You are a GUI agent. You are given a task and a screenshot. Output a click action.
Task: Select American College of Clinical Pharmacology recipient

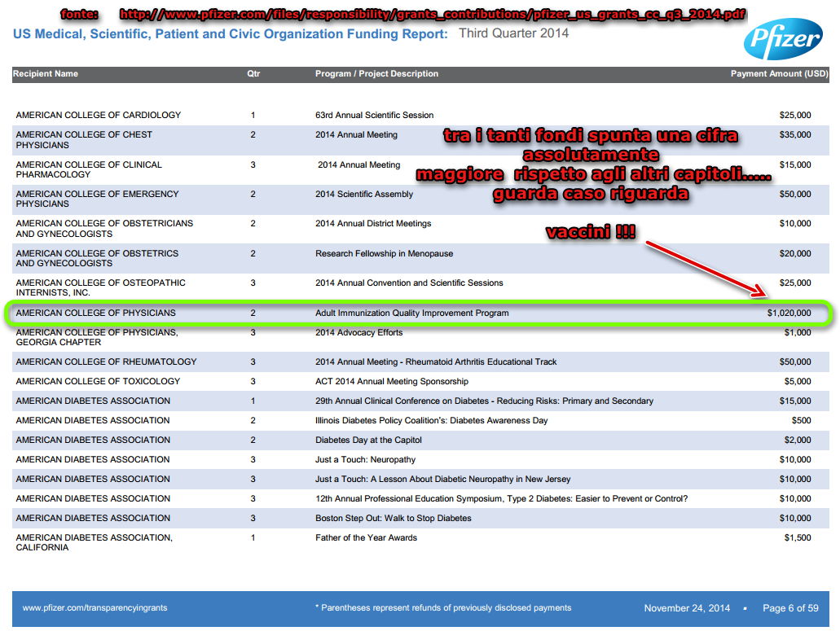89,169
